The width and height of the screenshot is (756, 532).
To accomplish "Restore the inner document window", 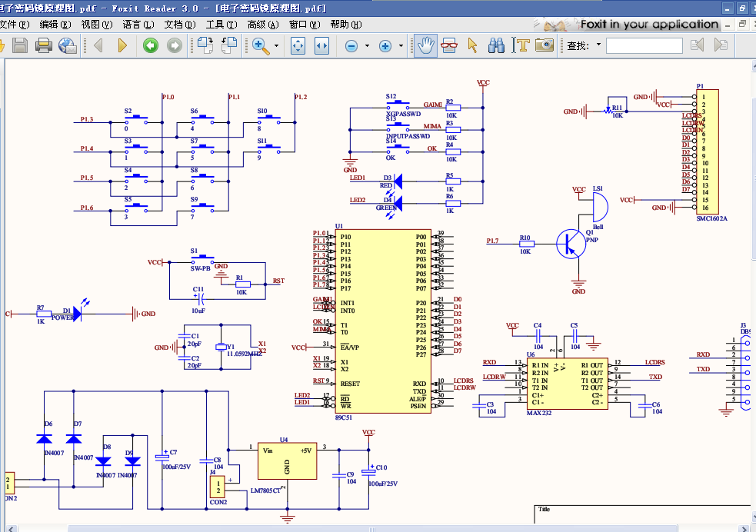I will tap(742, 24).
